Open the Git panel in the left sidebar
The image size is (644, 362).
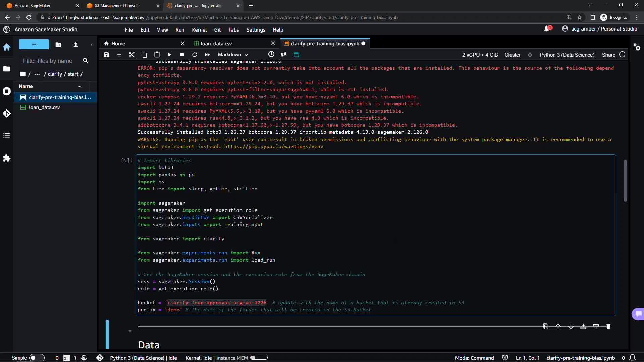tap(7, 113)
